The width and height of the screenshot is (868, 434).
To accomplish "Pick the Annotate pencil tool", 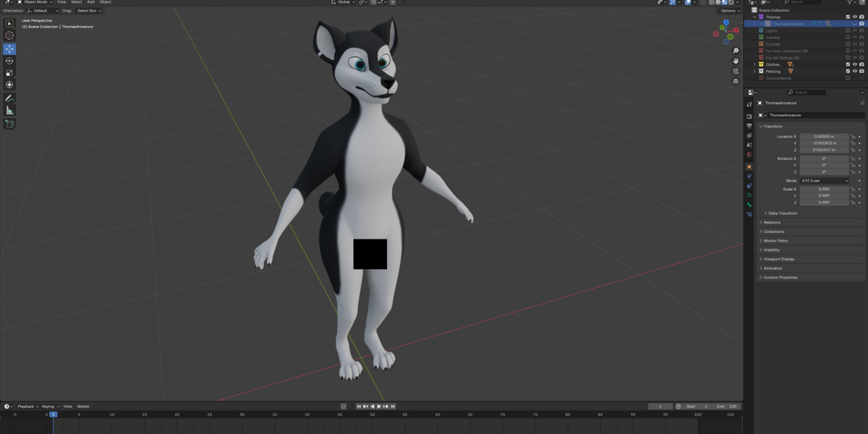I will pos(9,98).
